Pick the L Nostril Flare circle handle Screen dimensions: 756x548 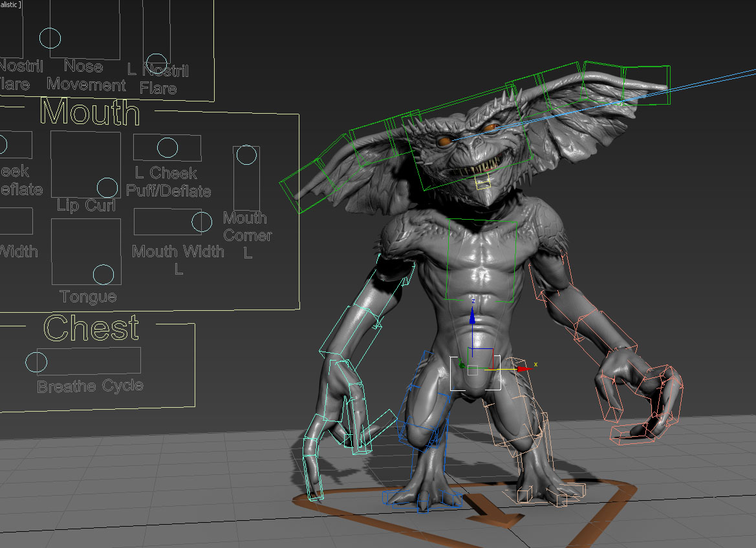[157, 63]
